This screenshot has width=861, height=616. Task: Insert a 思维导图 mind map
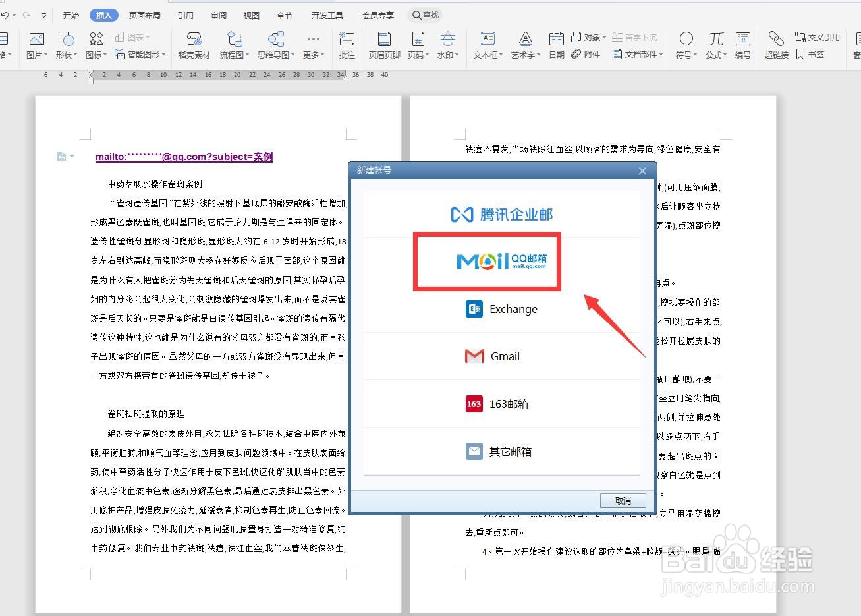pyautogui.click(x=276, y=45)
